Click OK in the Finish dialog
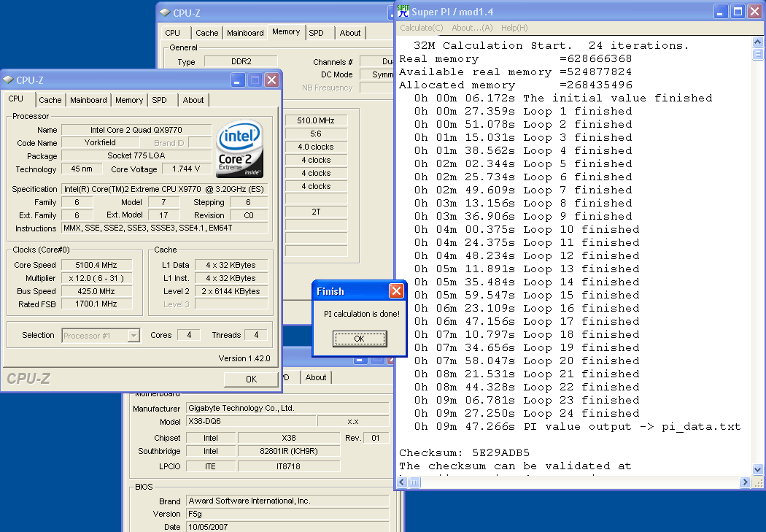This screenshot has width=766, height=532. 360,339
